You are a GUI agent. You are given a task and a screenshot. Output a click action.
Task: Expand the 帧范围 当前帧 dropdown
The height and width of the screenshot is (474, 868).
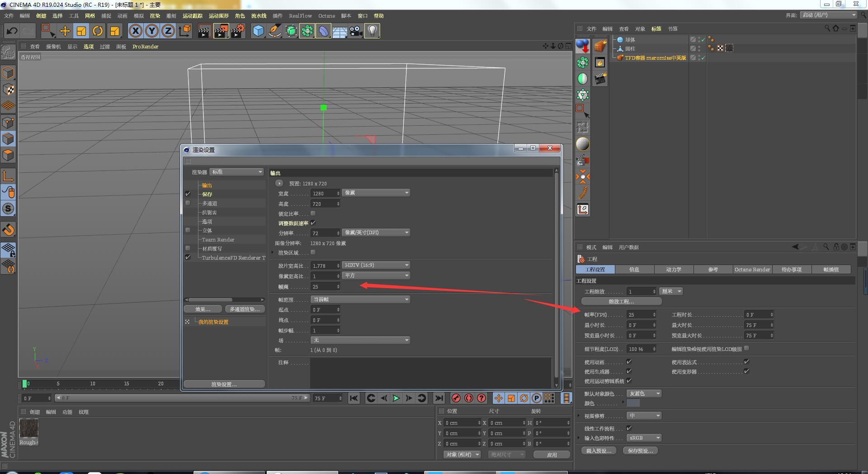360,299
